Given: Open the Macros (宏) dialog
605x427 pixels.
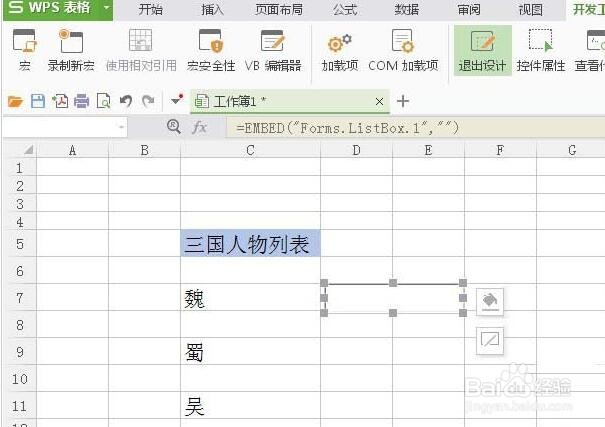Looking at the screenshot, I should pos(24,50).
